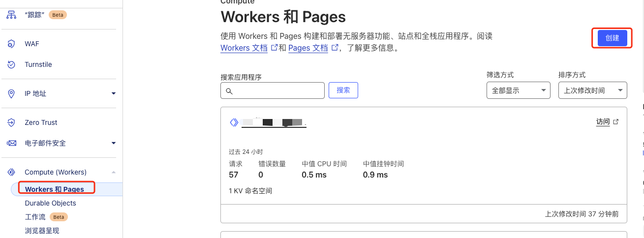Click the IP 地址 location pin icon

pyautogui.click(x=11, y=93)
